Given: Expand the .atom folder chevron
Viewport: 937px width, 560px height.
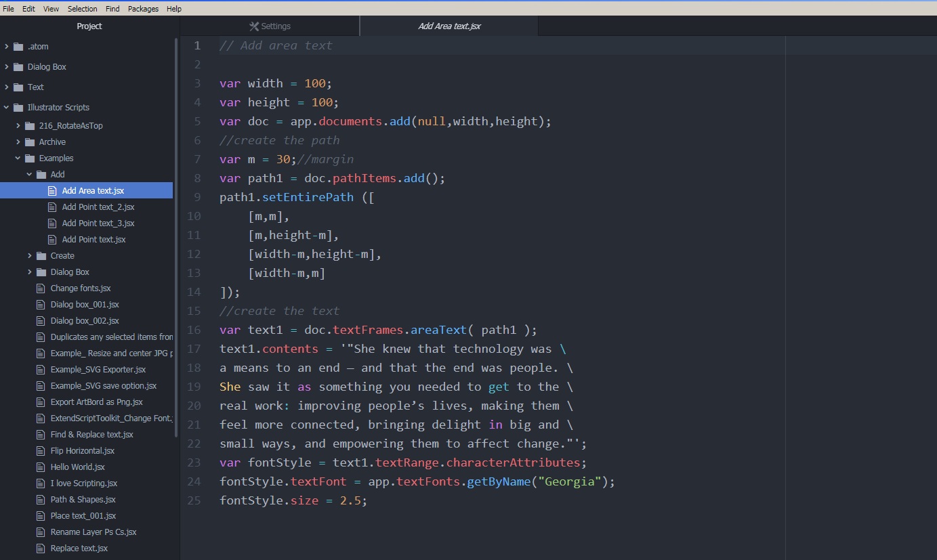Looking at the screenshot, I should coord(6,47).
